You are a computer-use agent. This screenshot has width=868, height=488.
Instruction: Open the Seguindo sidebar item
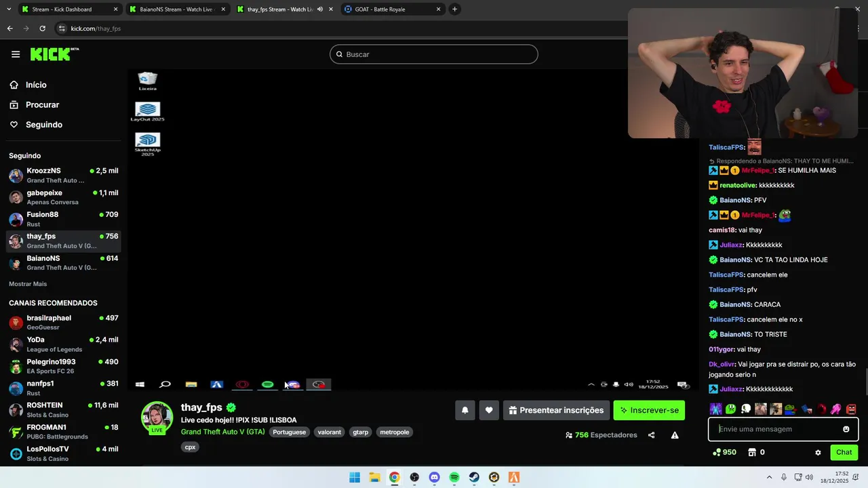click(x=44, y=125)
